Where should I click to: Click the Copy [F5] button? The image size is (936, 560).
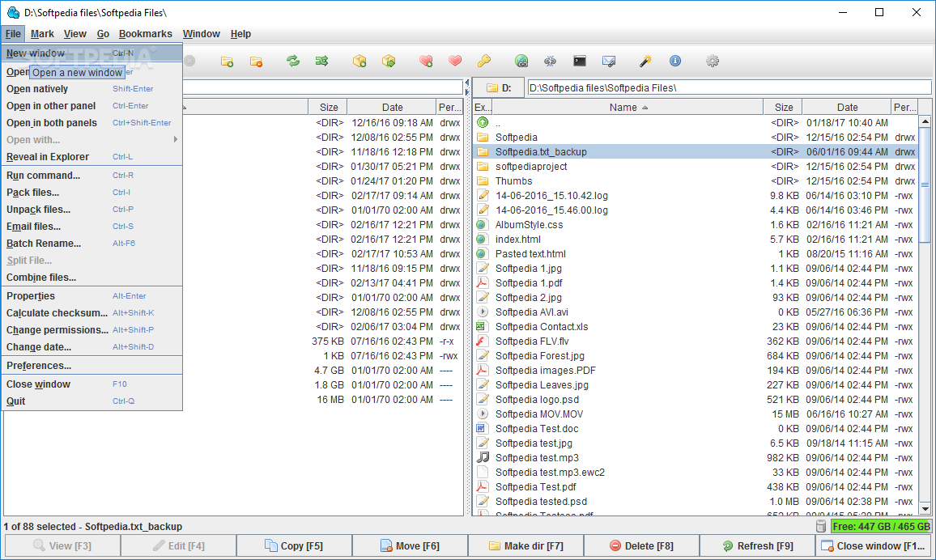(x=294, y=545)
